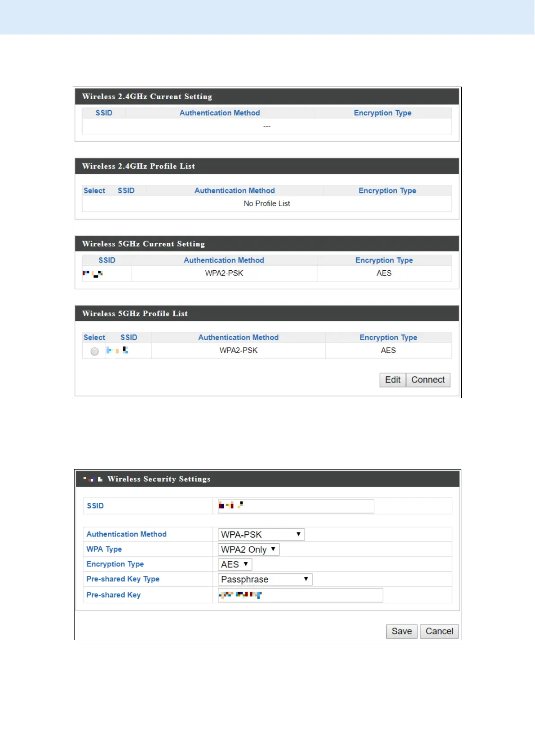Click Encryption Type header in 2.4GHz Profile List

(x=387, y=190)
